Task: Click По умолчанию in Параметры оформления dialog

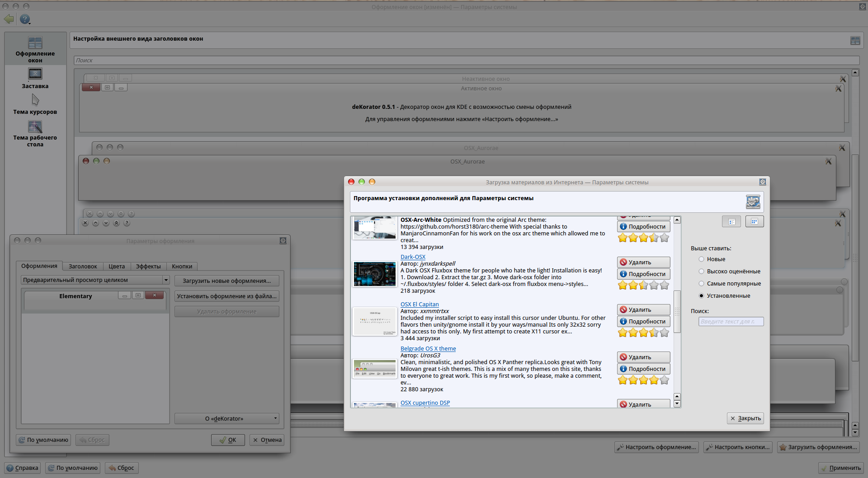Action: (x=43, y=440)
